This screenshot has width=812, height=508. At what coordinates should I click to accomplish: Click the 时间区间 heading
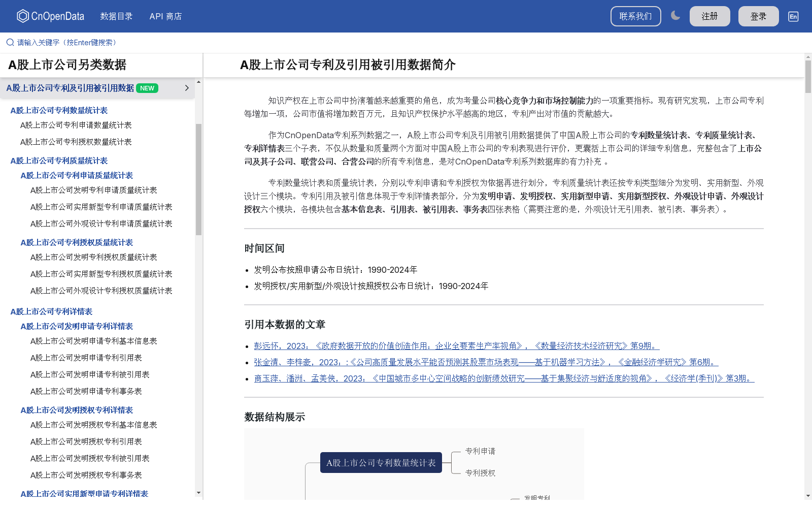pyautogui.click(x=264, y=248)
